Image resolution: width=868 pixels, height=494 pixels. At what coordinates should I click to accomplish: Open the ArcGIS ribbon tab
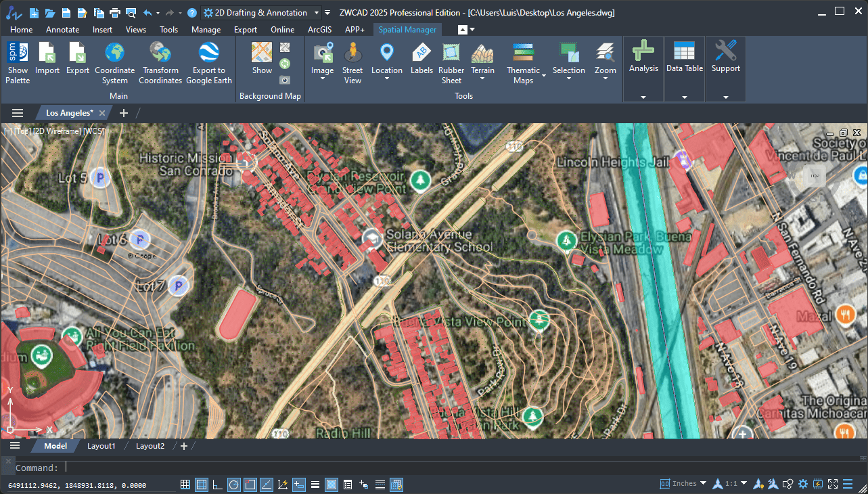(x=320, y=29)
